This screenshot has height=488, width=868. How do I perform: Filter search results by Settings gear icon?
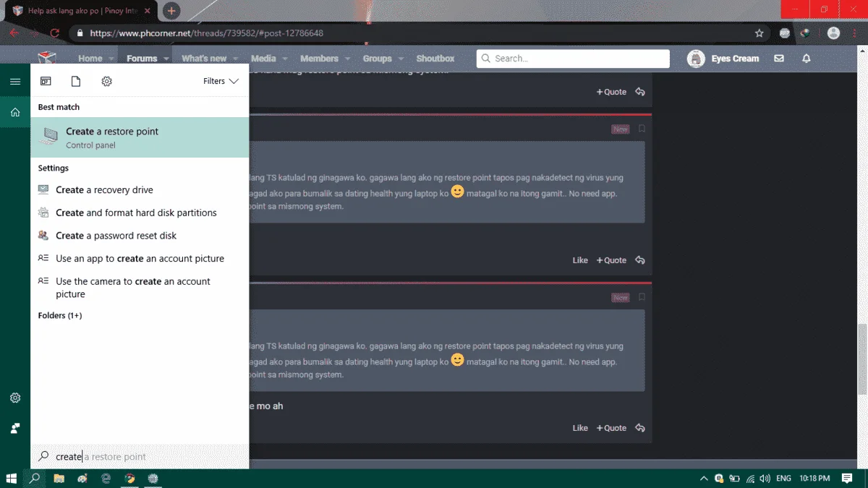[x=106, y=81]
